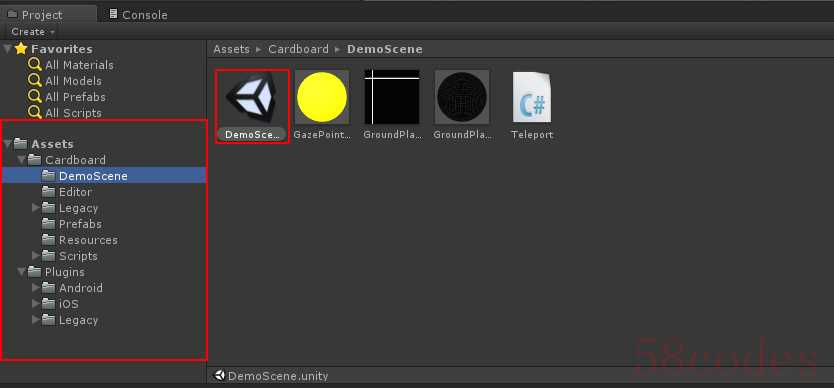Expand the Scripts folder
The image size is (834, 388).
point(36,255)
